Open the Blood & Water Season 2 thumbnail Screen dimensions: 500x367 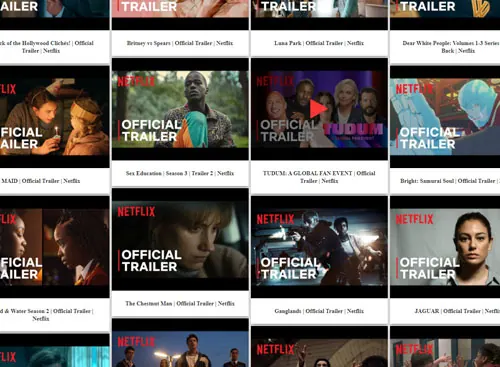(x=55, y=247)
